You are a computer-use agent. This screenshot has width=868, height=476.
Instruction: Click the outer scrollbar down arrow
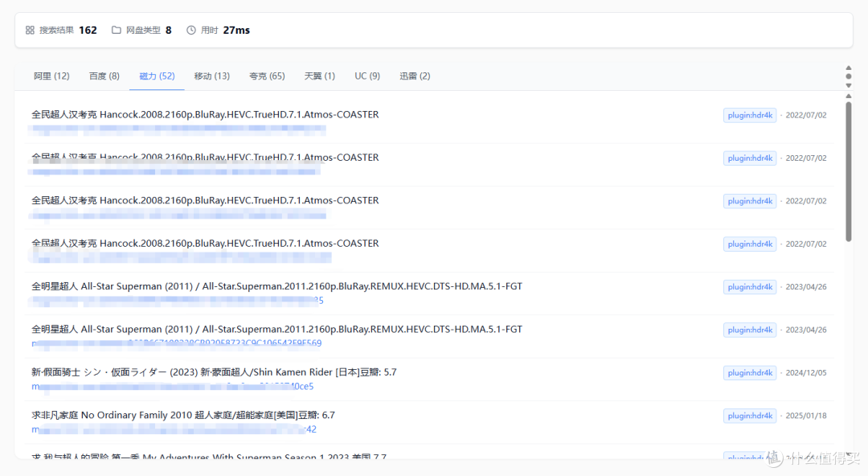pos(849,86)
